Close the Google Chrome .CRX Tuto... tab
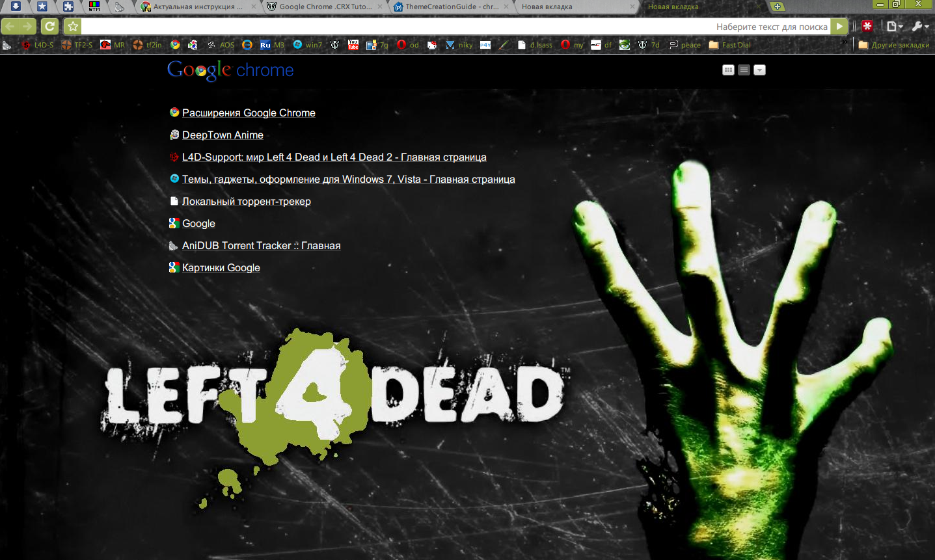This screenshot has width=935, height=560. tap(380, 7)
